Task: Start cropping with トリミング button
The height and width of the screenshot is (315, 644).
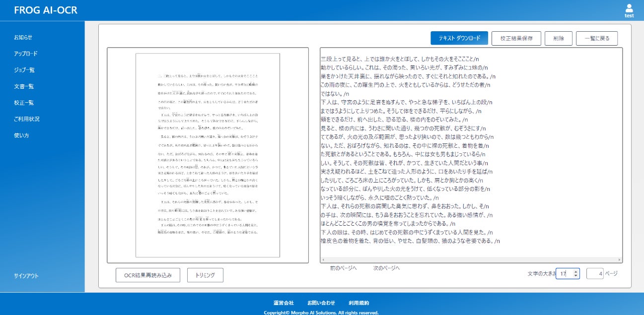Action: point(205,275)
